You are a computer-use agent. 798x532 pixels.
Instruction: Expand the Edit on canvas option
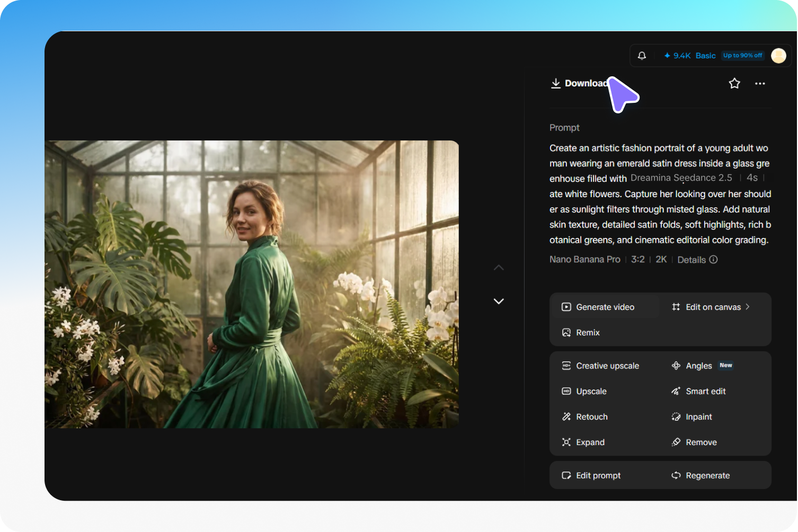(711, 307)
